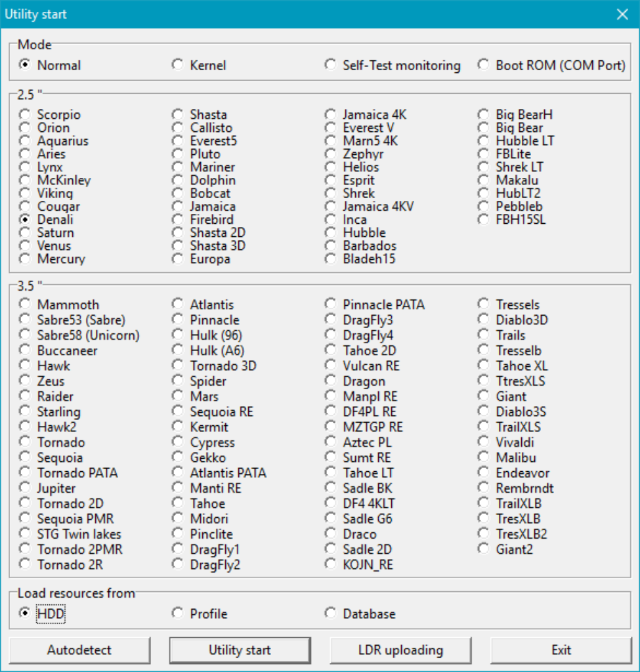Select Tornado 3D drive family
Viewport: 640px width, 672px height.
[x=178, y=366]
